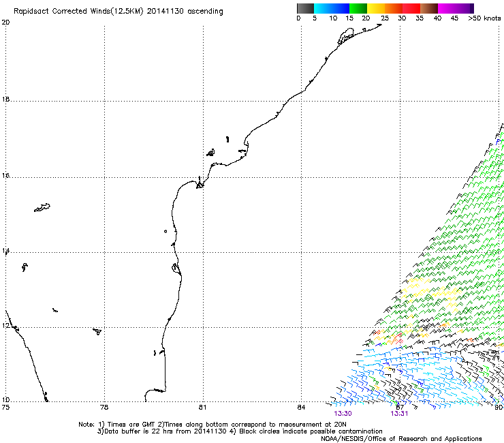Click the cyan-to-blue 5–15 knots legend gradient
Image resolution: width=504 pixels, height=443 pixels.
click(332, 8)
